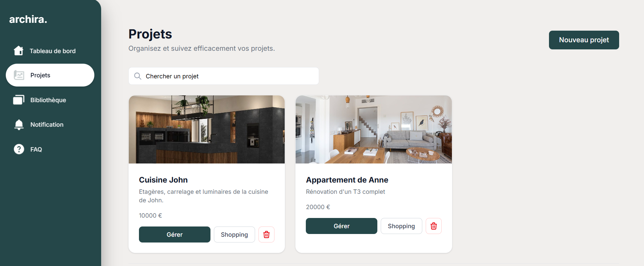This screenshot has height=266, width=644.
Task: Click the Appartement de Anne living room image
Action: (x=374, y=129)
